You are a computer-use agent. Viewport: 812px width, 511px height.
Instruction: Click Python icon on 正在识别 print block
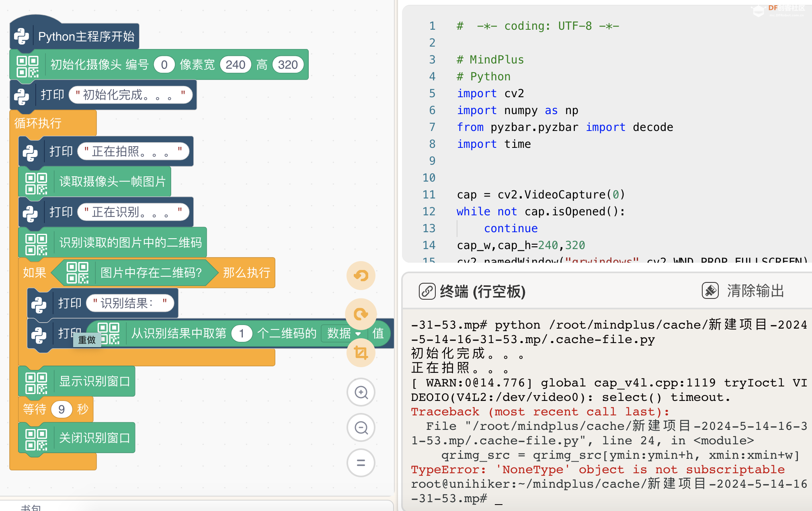tap(30, 214)
